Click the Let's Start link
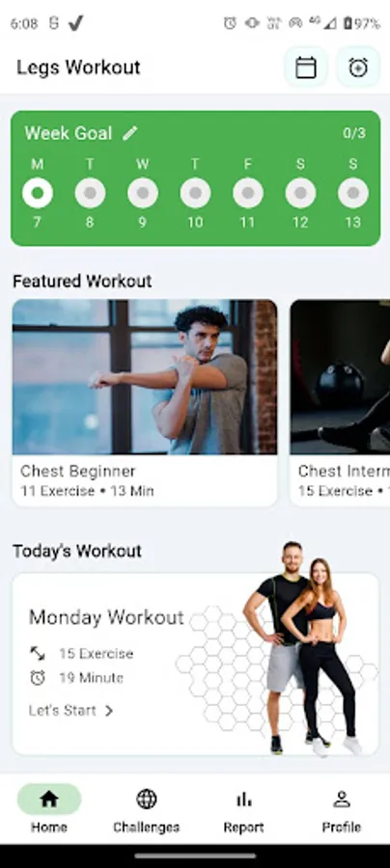Image resolution: width=390 pixels, height=868 pixels. point(63,710)
